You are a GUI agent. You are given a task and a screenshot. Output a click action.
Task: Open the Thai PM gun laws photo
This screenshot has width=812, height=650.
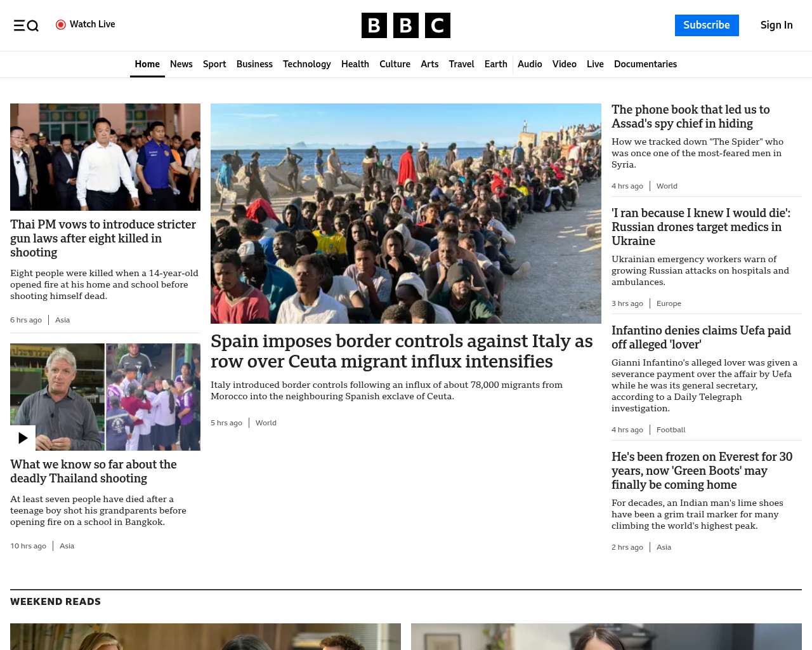point(105,157)
